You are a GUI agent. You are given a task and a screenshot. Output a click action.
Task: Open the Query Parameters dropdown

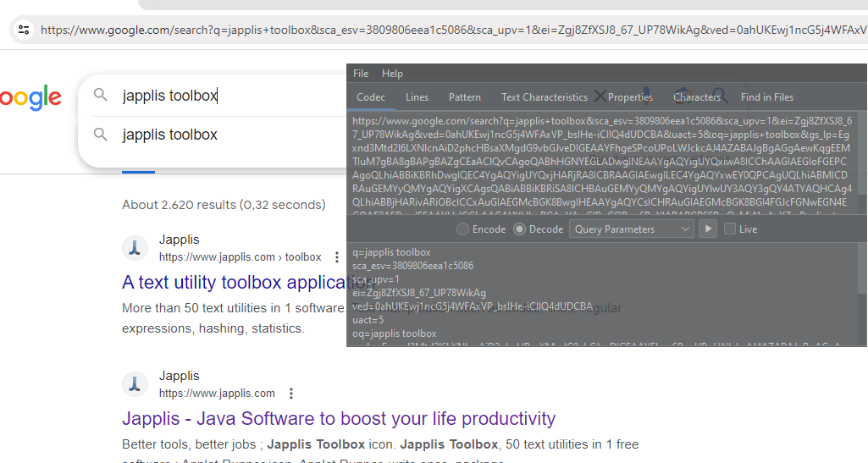point(632,229)
